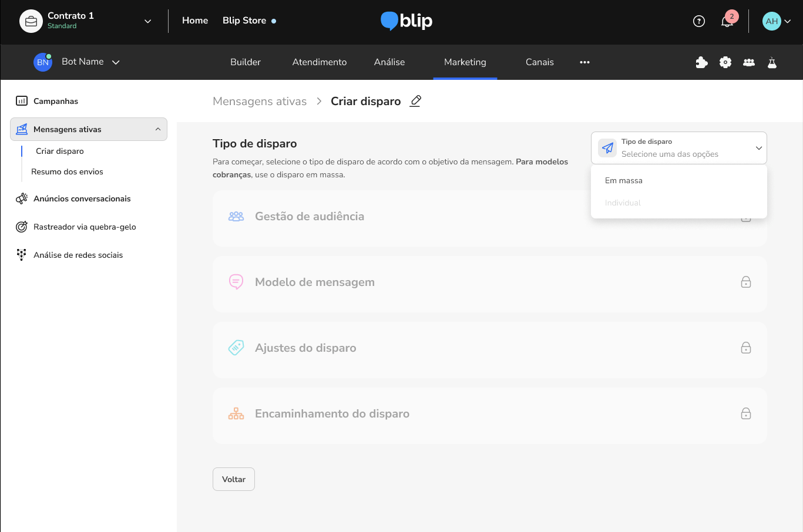Click the team members icon
This screenshot has height=532, width=803.
pyautogui.click(x=749, y=62)
